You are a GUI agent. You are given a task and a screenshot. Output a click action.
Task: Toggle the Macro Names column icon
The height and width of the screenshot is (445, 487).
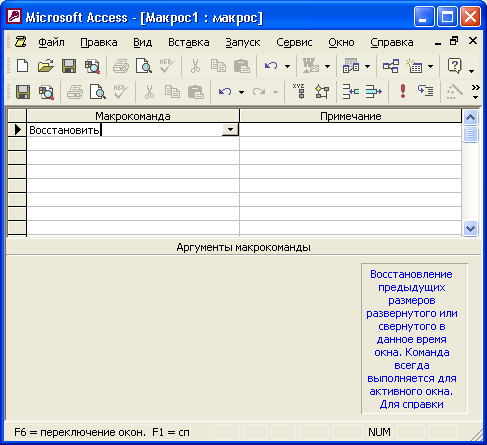[x=299, y=91]
